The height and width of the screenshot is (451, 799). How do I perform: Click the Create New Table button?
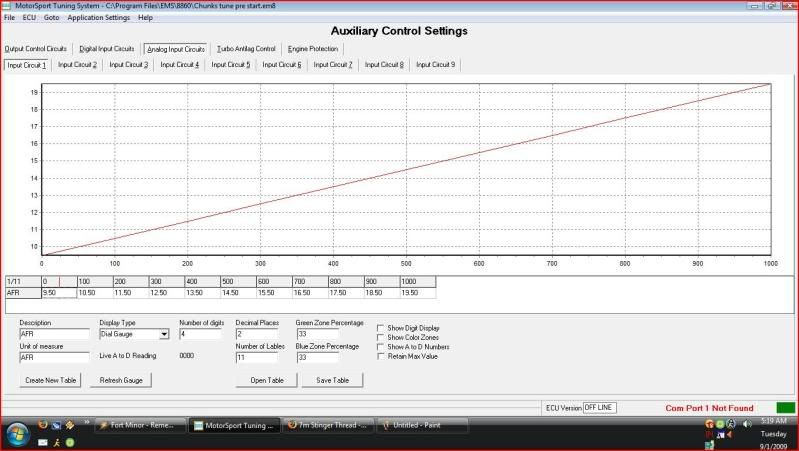(x=50, y=380)
